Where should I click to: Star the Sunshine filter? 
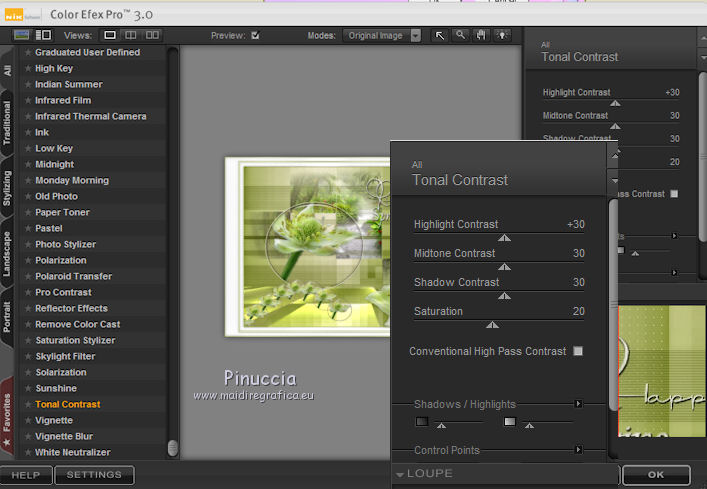pyautogui.click(x=28, y=388)
